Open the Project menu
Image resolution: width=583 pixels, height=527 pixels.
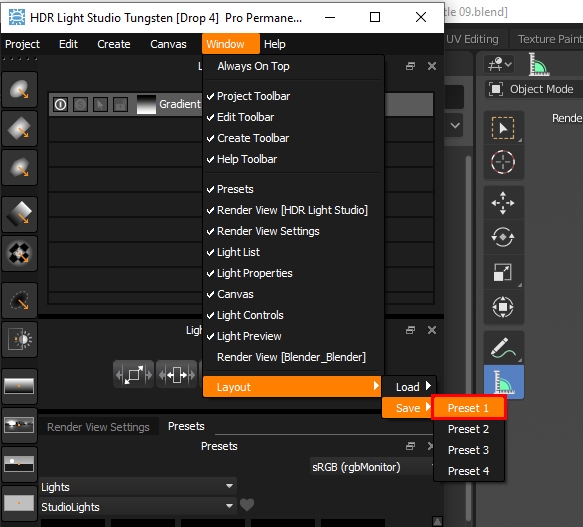click(22, 44)
